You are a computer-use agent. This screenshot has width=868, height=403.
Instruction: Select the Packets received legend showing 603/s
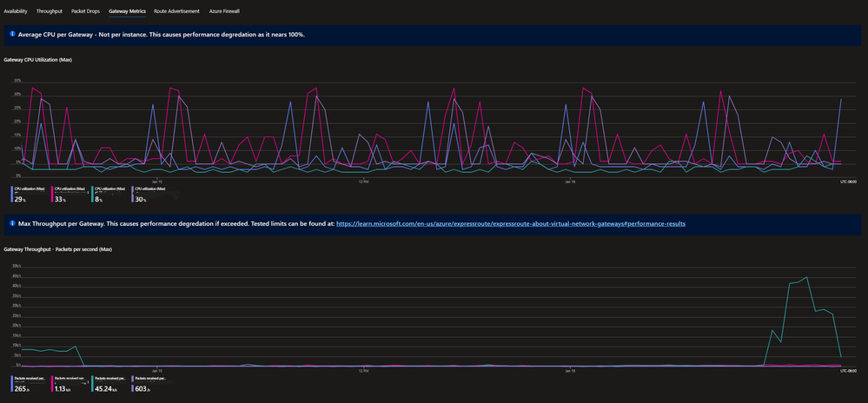[150, 384]
